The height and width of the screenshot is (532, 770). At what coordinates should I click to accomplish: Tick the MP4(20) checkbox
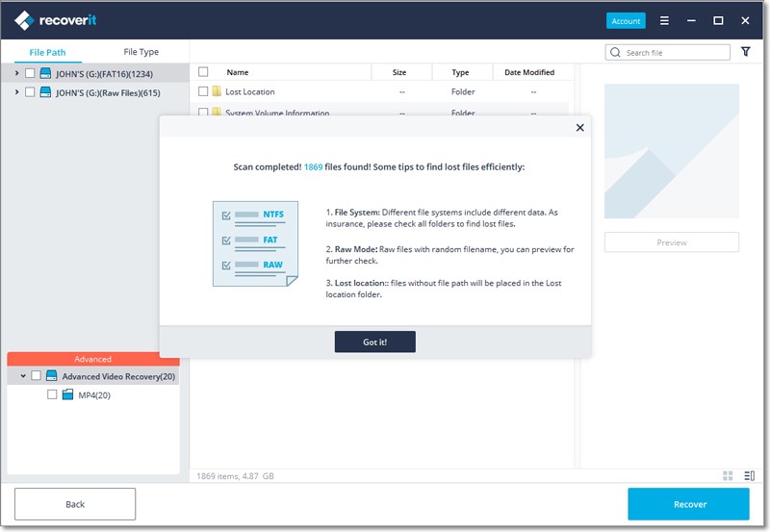(52, 394)
